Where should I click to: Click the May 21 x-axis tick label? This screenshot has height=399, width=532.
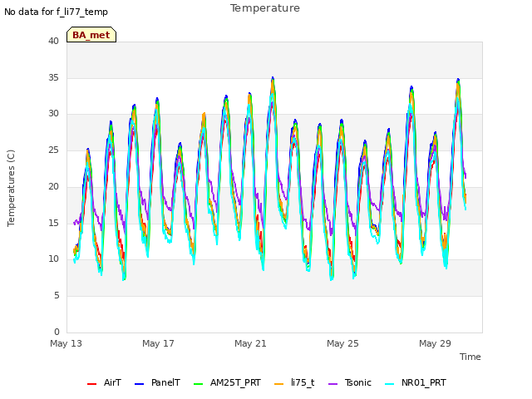250,343
